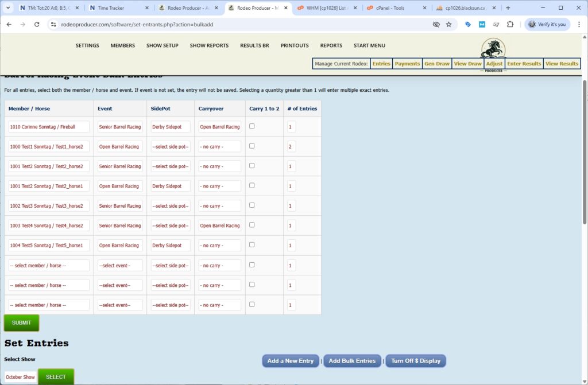This screenshot has width=588, height=385.
Task: Click the crossed-eye tracking protection icon
Action: point(436,25)
